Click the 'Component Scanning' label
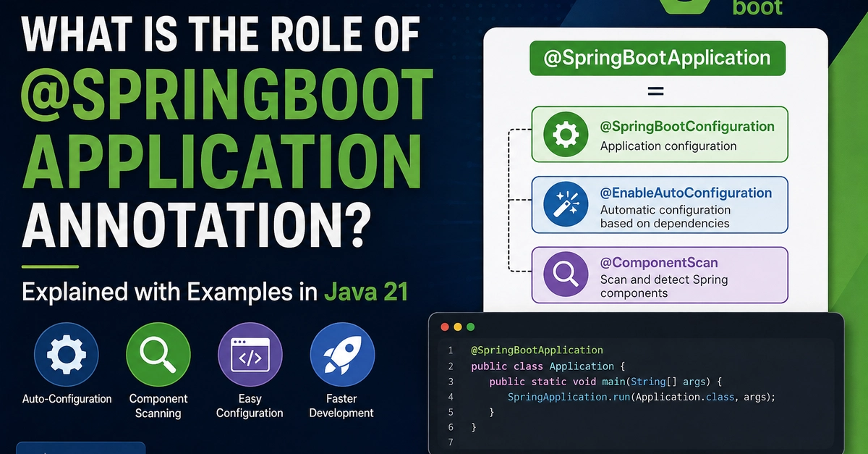The height and width of the screenshot is (454, 868). coord(158,406)
